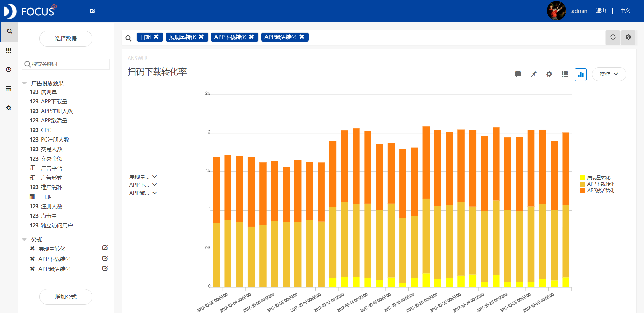Viewport: 644px width, 313px height.
Task: Collapse the 广告投放效果 tree group
Action: click(x=25, y=83)
